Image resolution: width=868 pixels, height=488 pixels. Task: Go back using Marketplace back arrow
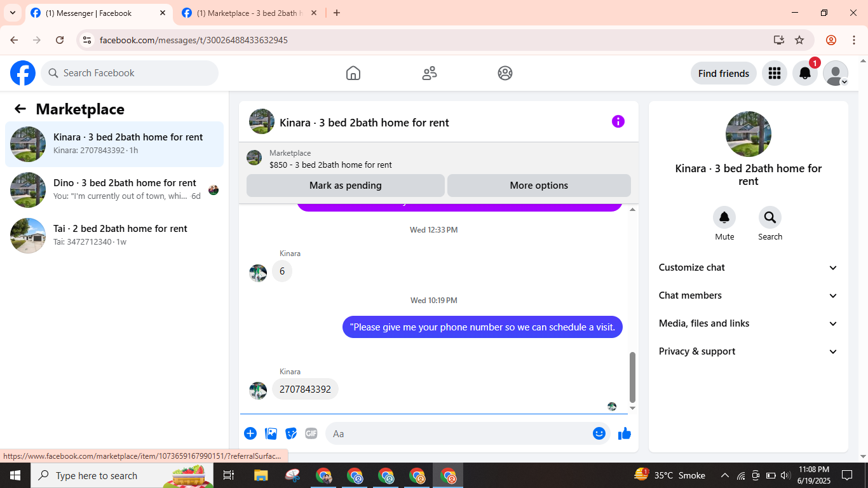tap(20, 109)
